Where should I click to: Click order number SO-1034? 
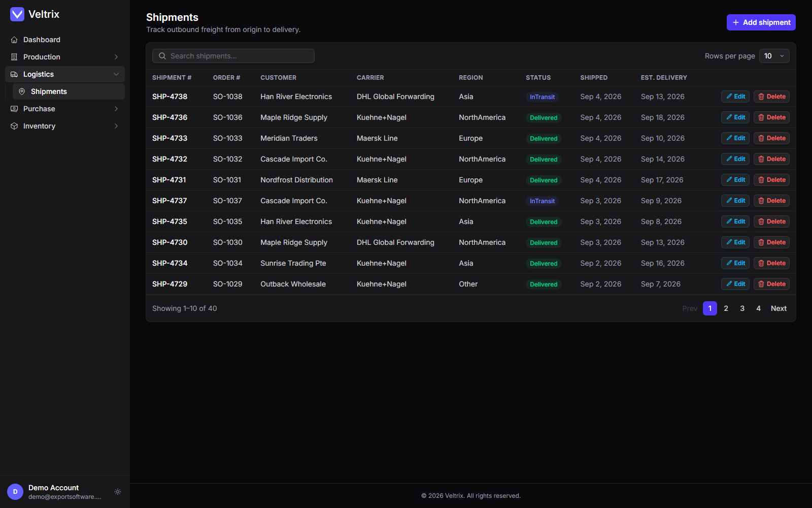[x=227, y=263]
